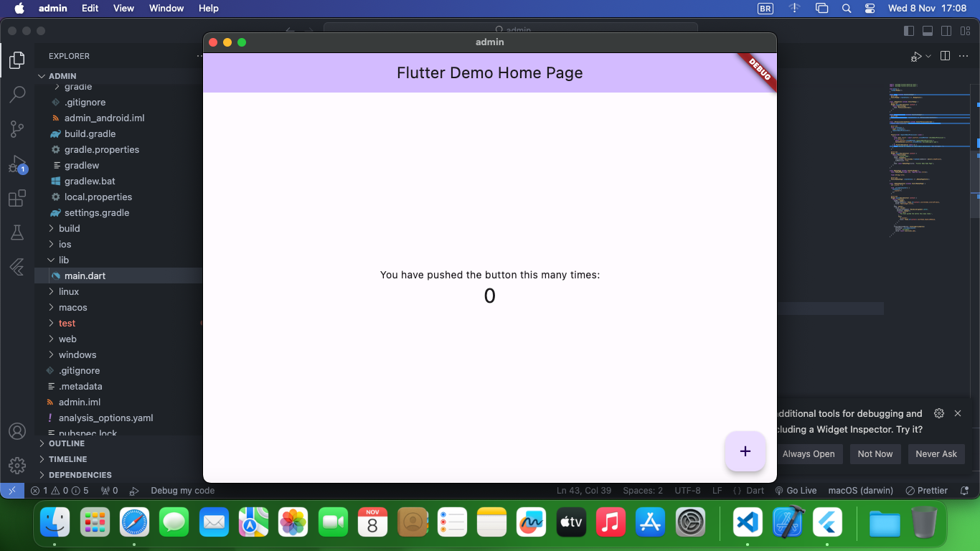Toggle the secondary sidebar layout button
The width and height of the screenshot is (980, 551).
[946, 31]
